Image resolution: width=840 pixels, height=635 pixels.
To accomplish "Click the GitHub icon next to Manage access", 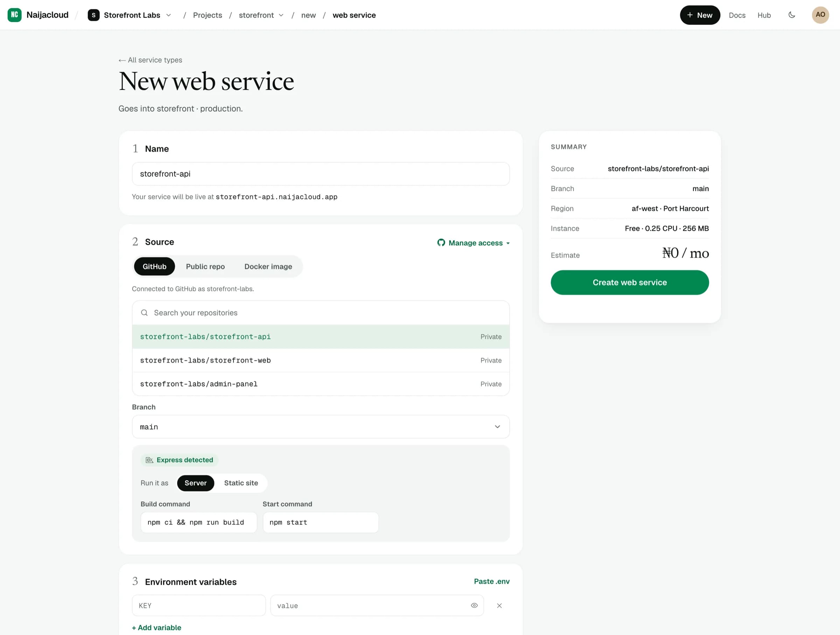I will click(441, 242).
